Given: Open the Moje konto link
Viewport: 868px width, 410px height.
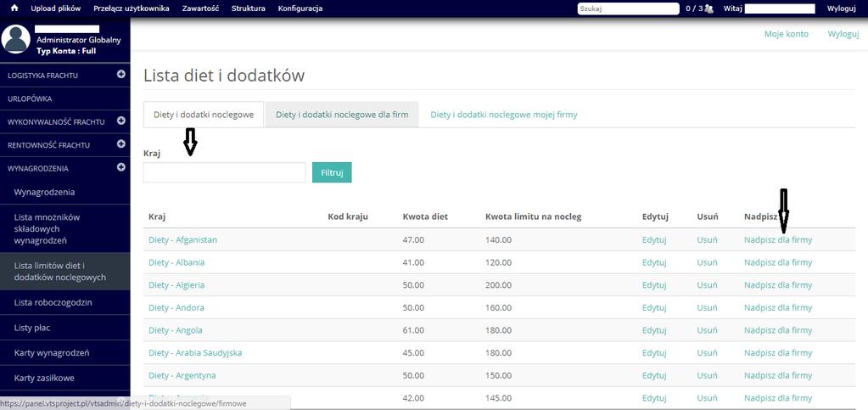Looking at the screenshot, I should coord(786,34).
